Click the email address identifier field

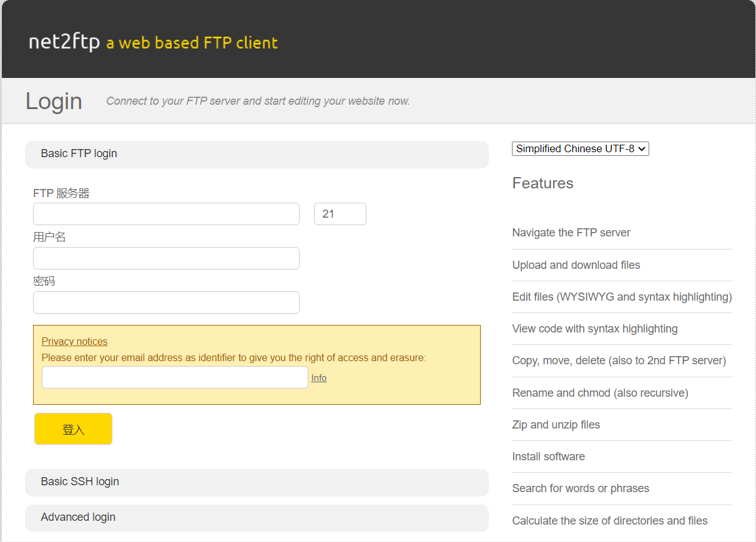[x=175, y=377]
